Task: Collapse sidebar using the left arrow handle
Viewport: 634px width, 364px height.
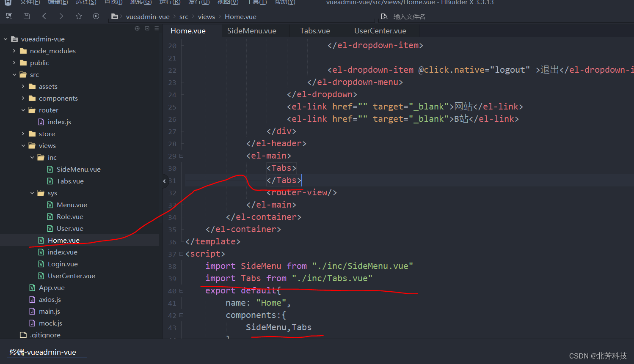Action: click(164, 181)
